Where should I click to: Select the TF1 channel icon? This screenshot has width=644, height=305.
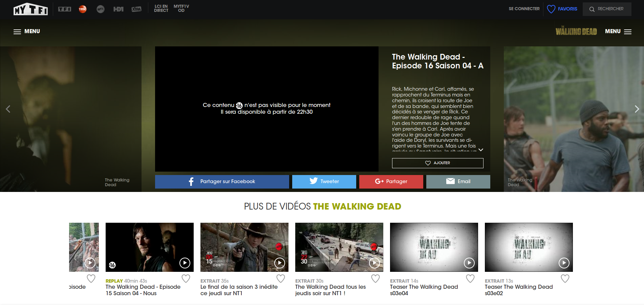(x=64, y=9)
